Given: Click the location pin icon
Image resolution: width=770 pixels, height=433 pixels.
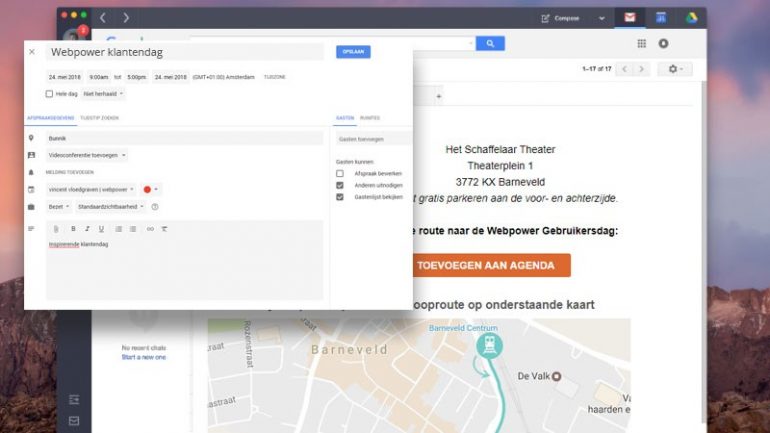Looking at the screenshot, I should (31, 138).
